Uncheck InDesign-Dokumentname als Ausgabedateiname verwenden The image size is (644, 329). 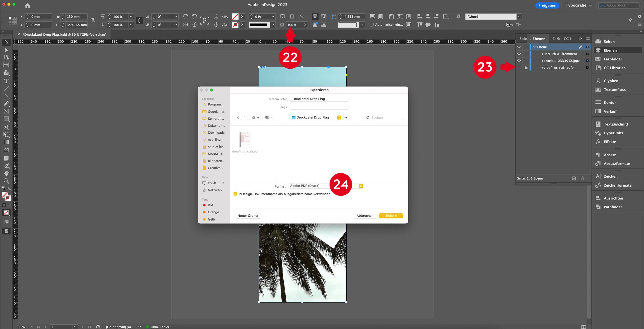235,194
